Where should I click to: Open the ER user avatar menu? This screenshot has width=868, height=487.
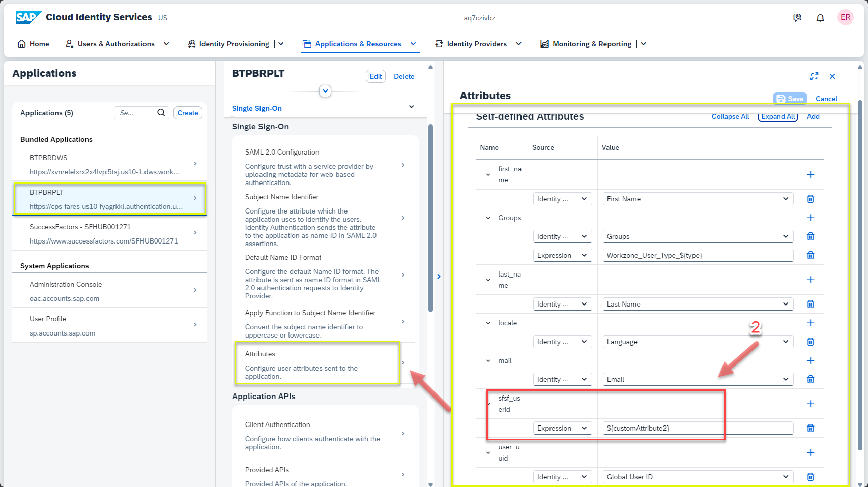845,17
